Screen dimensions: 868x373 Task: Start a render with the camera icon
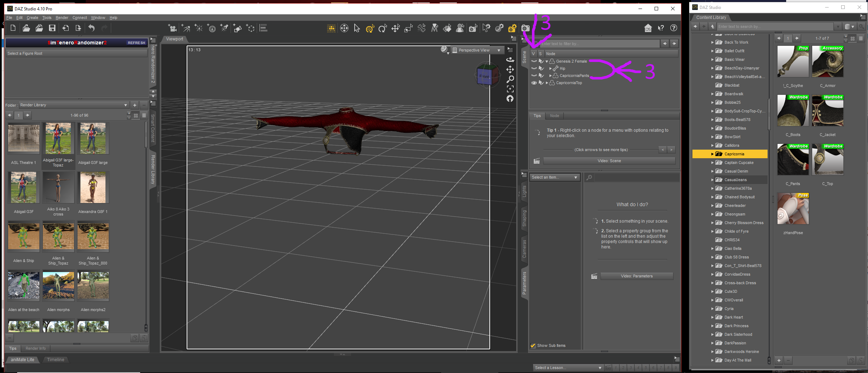525,28
